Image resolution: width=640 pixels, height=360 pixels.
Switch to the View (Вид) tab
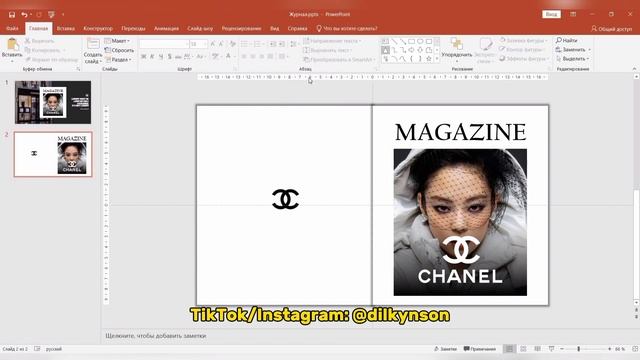coord(274,29)
